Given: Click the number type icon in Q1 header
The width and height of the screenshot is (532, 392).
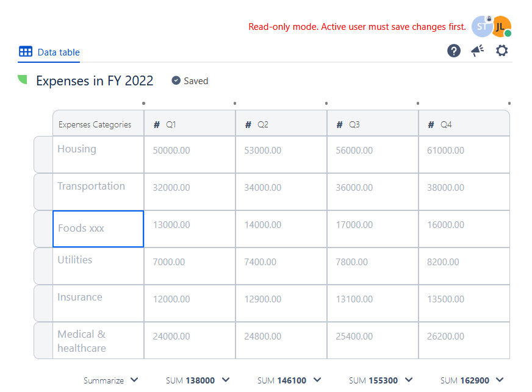Looking at the screenshot, I should [x=157, y=124].
